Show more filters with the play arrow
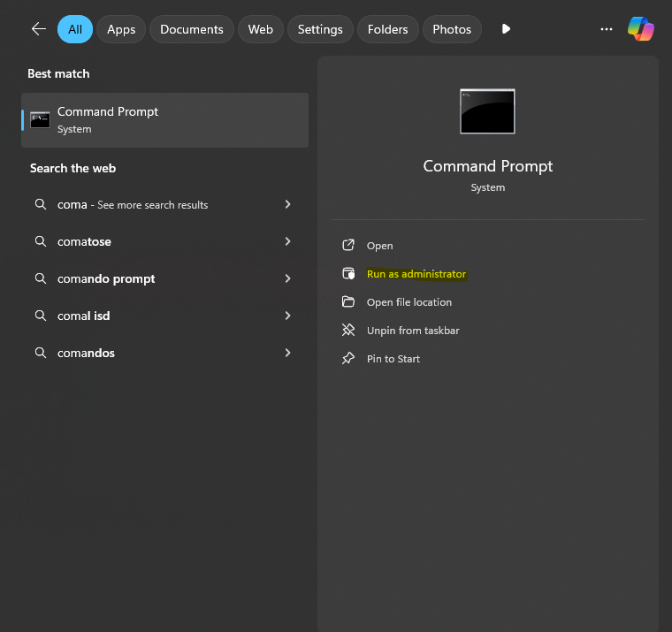Viewport: 672px width, 632px height. click(506, 29)
